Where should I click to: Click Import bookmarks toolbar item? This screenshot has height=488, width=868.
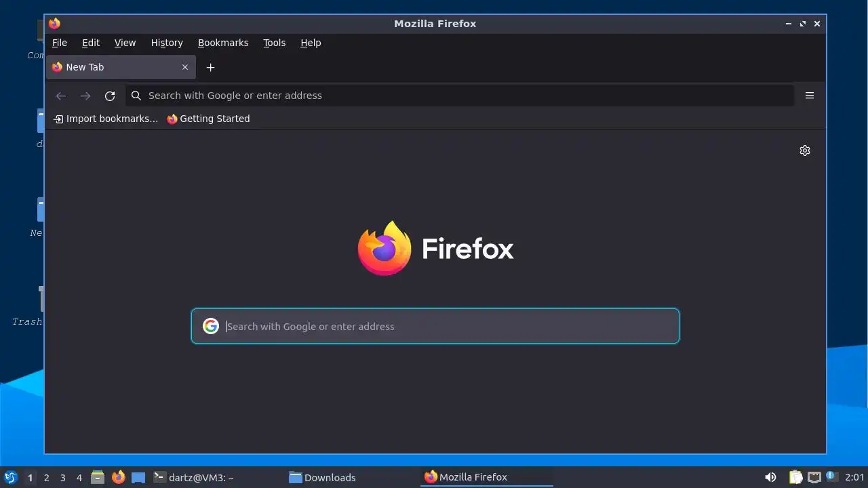click(106, 119)
